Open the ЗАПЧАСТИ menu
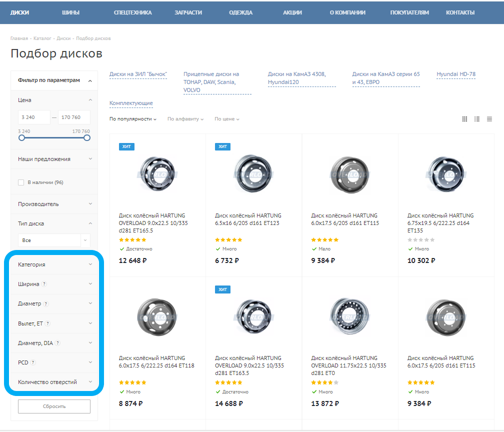The height and width of the screenshot is (432, 504). (188, 12)
